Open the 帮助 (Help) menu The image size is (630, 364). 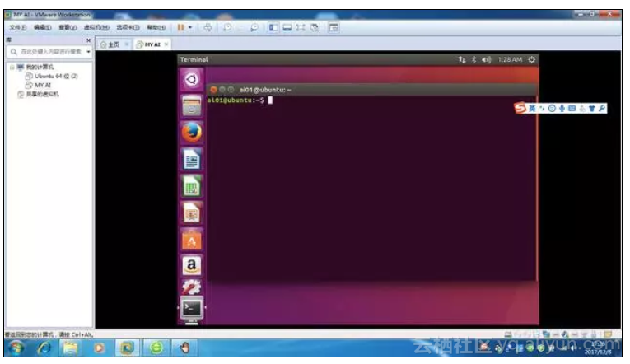coord(156,27)
